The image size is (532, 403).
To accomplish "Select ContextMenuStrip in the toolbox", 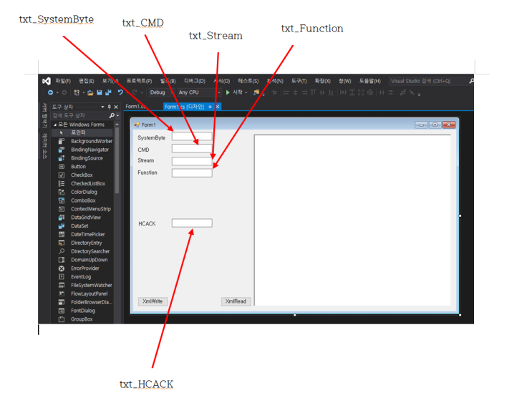I will tap(82, 209).
